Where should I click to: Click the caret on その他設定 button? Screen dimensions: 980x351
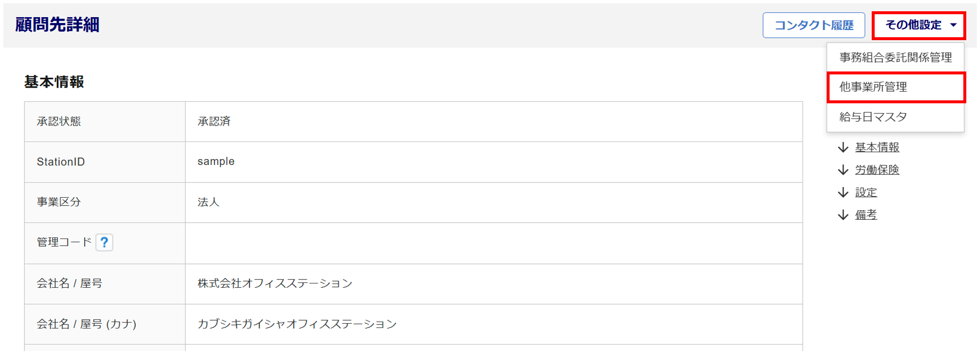[x=953, y=25]
